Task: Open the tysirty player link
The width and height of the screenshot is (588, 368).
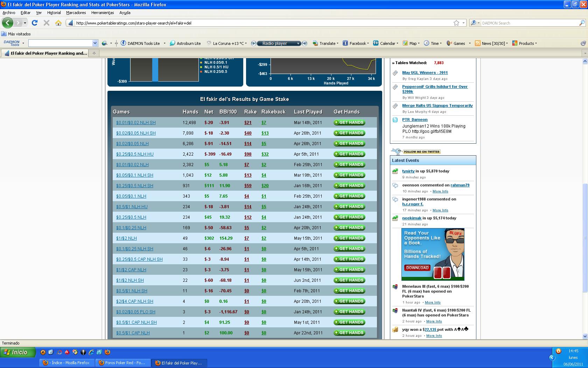Action: [408, 171]
